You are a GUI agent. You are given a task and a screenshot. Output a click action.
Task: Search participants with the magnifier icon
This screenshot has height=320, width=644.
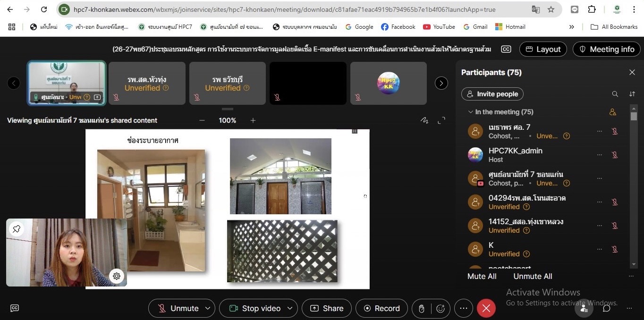pos(615,94)
